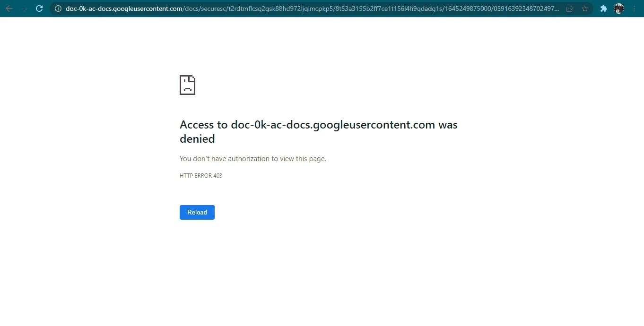Open the Extensions puzzle icon
The width and height of the screenshot is (644, 326).
[603, 9]
